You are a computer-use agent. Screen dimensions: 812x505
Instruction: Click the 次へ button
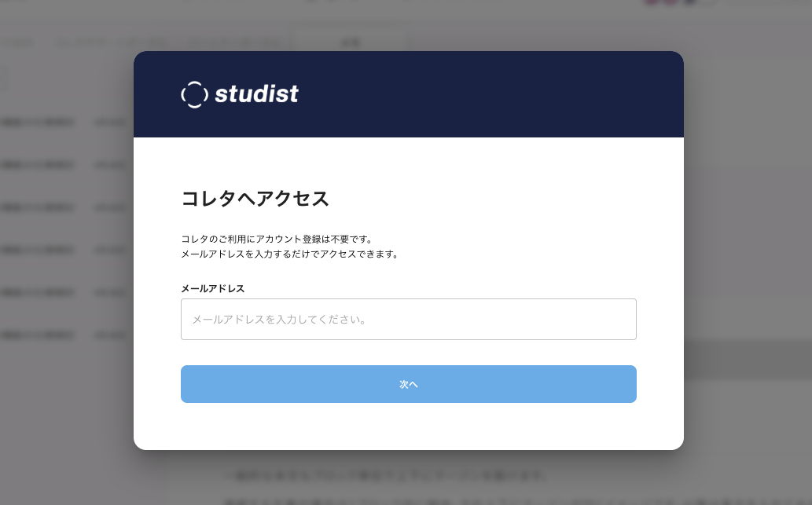click(x=409, y=384)
